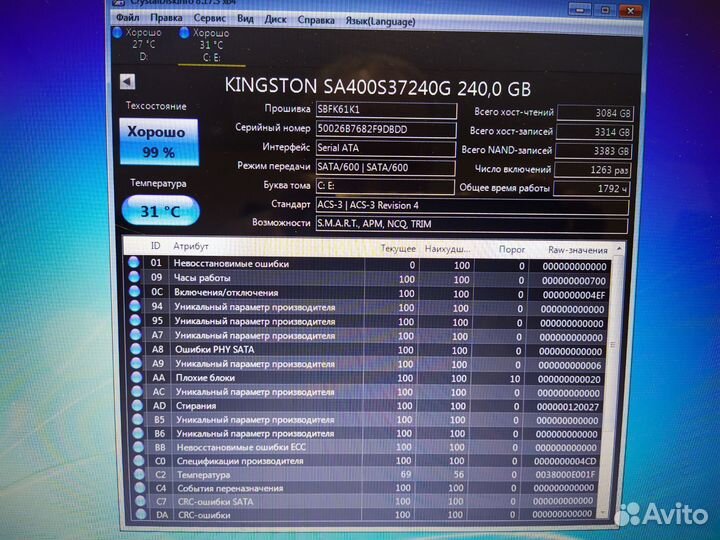Image resolution: width=720 pixels, height=540 pixels.
Task: Click the Текущее column header
Action: tap(398, 249)
